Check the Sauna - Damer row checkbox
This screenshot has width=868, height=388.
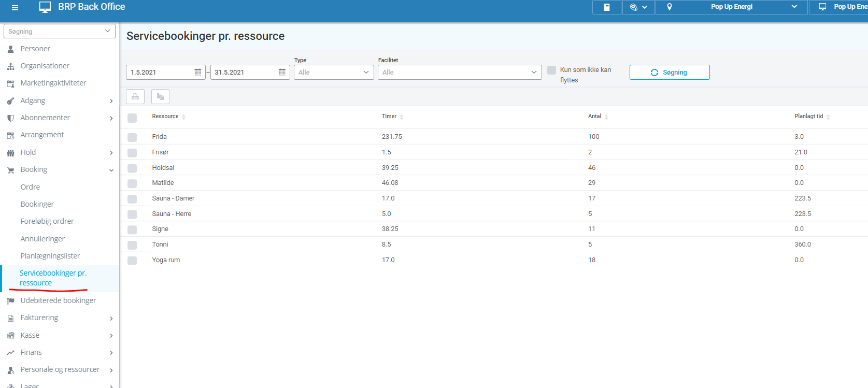(132, 199)
